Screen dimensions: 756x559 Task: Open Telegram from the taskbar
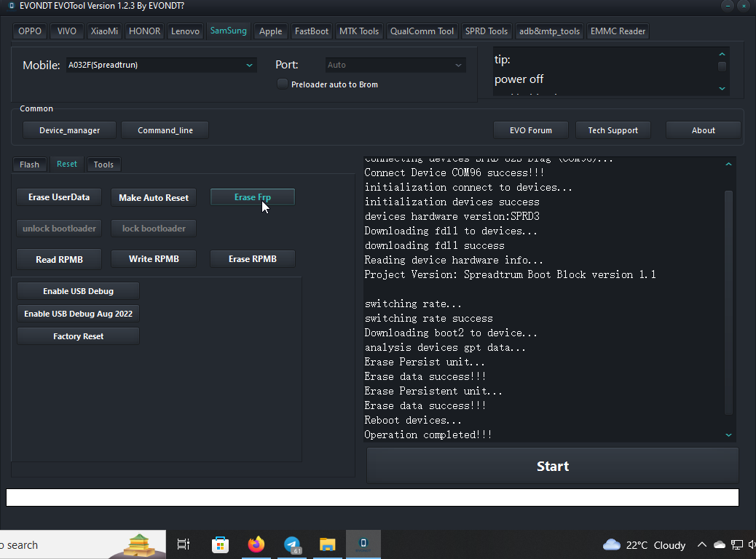click(x=292, y=544)
